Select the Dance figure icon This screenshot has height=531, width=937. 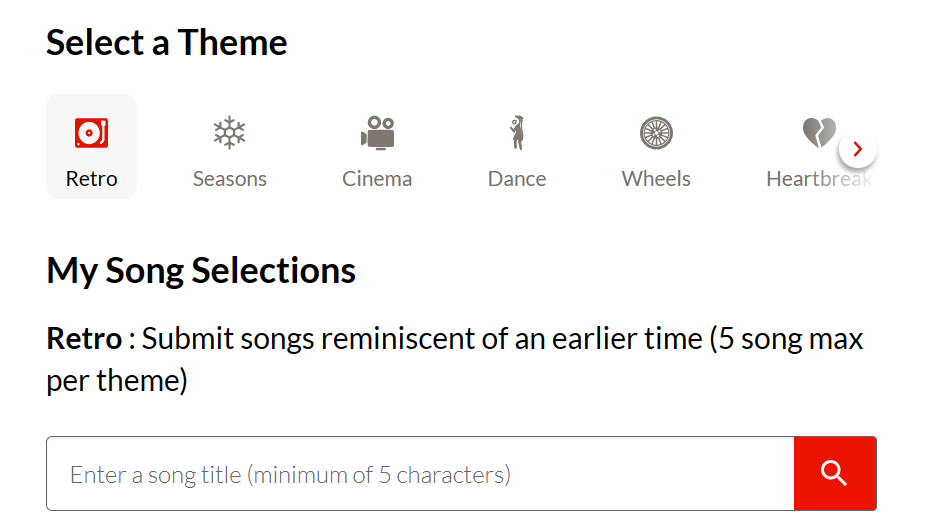[x=517, y=132]
